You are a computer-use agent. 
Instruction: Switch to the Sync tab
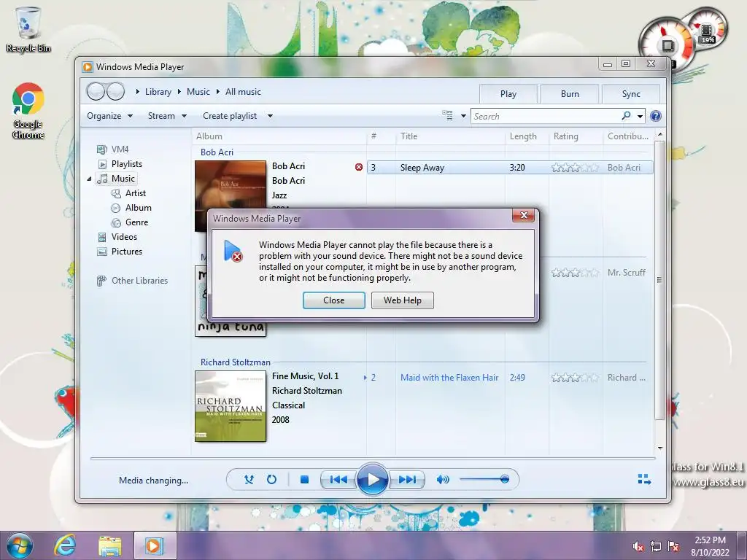click(631, 94)
